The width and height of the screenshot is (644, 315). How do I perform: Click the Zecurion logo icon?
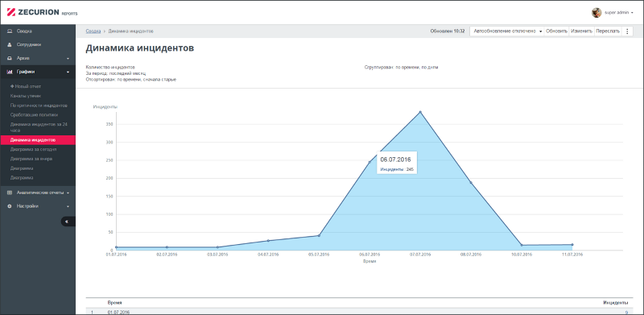point(11,12)
